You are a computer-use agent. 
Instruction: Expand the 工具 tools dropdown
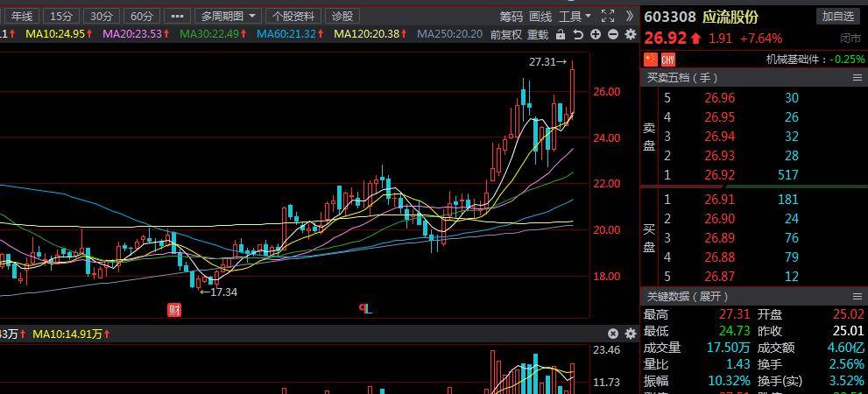[x=575, y=16]
